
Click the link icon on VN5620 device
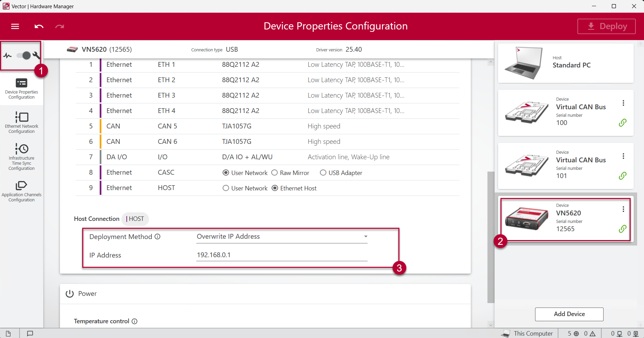pyautogui.click(x=622, y=229)
